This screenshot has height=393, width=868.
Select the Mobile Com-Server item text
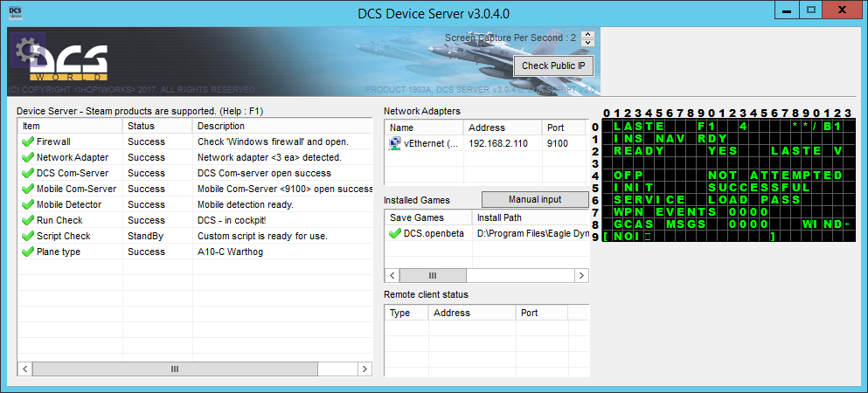(76, 189)
